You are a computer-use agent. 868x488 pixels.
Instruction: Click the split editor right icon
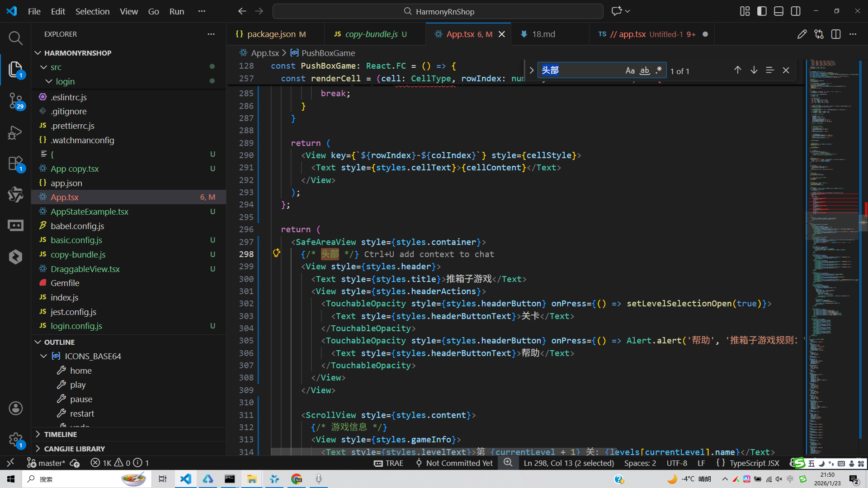pos(836,34)
